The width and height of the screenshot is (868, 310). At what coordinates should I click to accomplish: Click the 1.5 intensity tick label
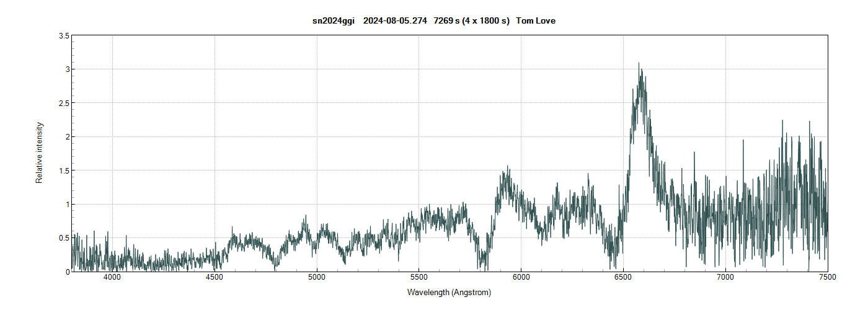tap(64, 170)
